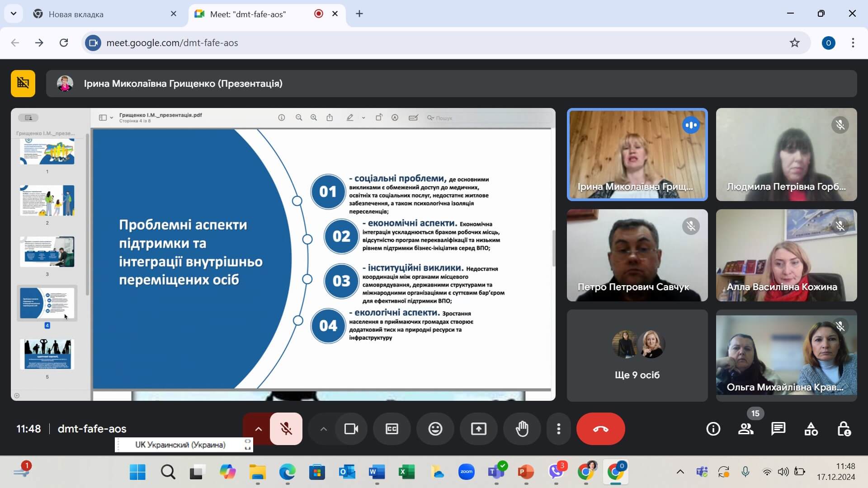The image size is (868, 488).
Task: Expand video settings chevron next to camera
Action: pos(323,429)
